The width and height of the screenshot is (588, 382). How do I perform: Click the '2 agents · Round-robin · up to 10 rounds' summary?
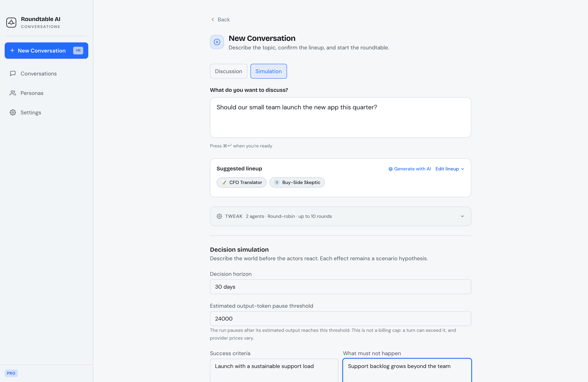coord(289,216)
